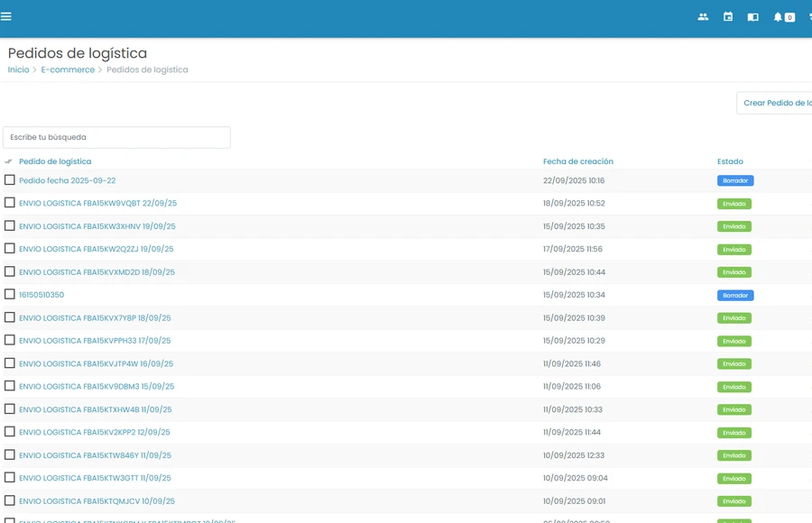The image size is (812, 523).
Task: Click date 10/09/2025 09:04
Action: pyautogui.click(x=576, y=478)
